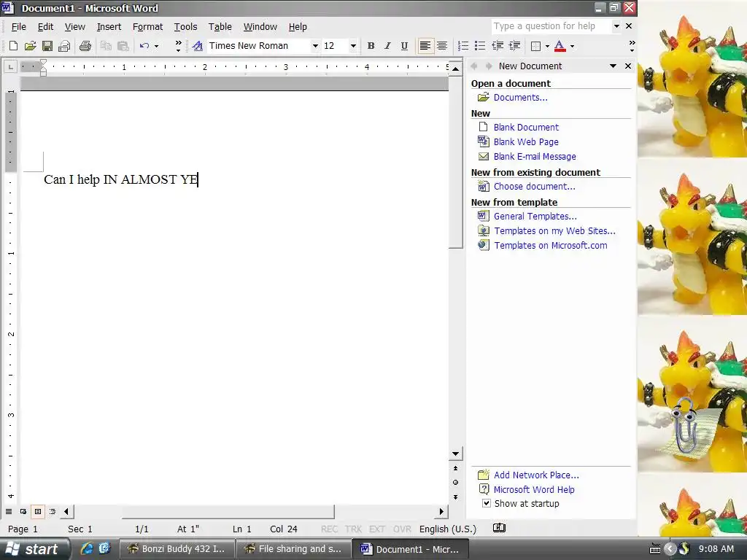The height and width of the screenshot is (560, 747).
Task: Create a Blank Web Page
Action: (526, 142)
